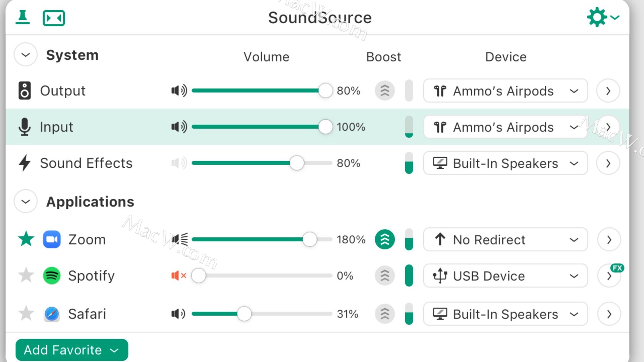This screenshot has width=644, height=362.
Task: Open Sound Effects device dropdown
Action: tap(505, 163)
